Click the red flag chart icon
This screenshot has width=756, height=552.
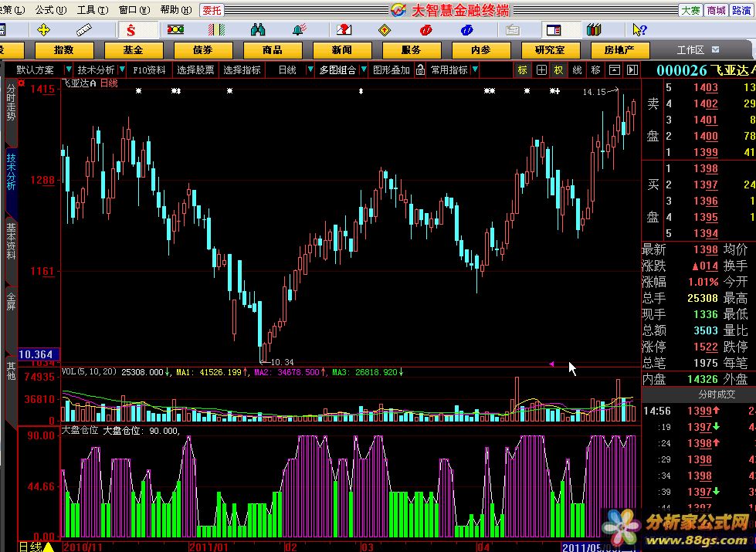point(344,30)
